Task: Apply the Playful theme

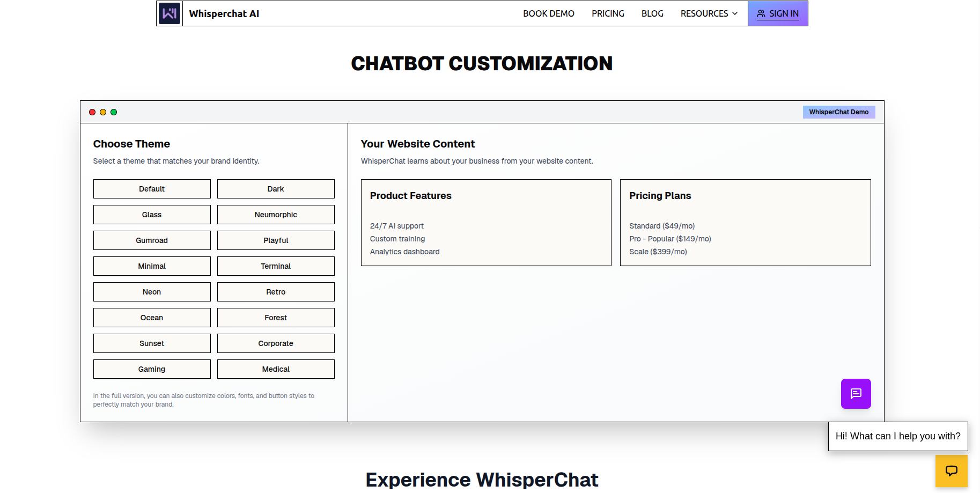Action: [276, 240]
